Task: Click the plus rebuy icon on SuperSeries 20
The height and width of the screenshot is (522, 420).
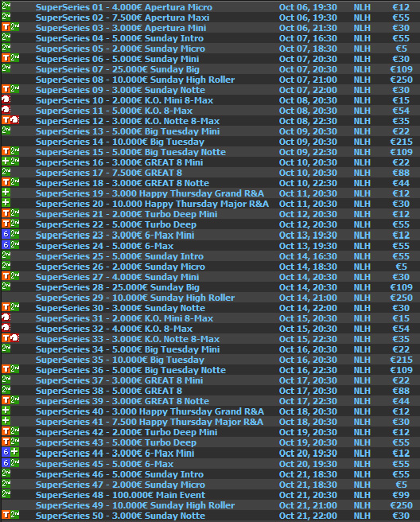Action: 6,202
